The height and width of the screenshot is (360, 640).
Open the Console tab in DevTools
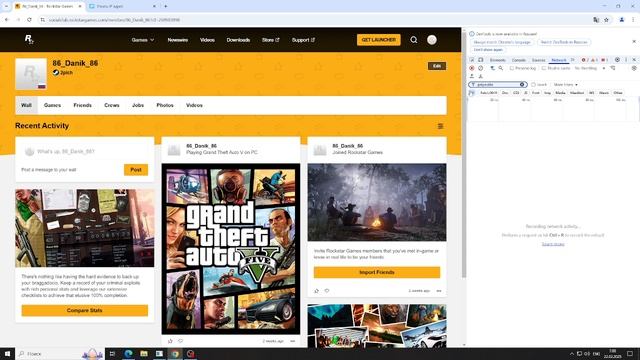pos(518,60)
